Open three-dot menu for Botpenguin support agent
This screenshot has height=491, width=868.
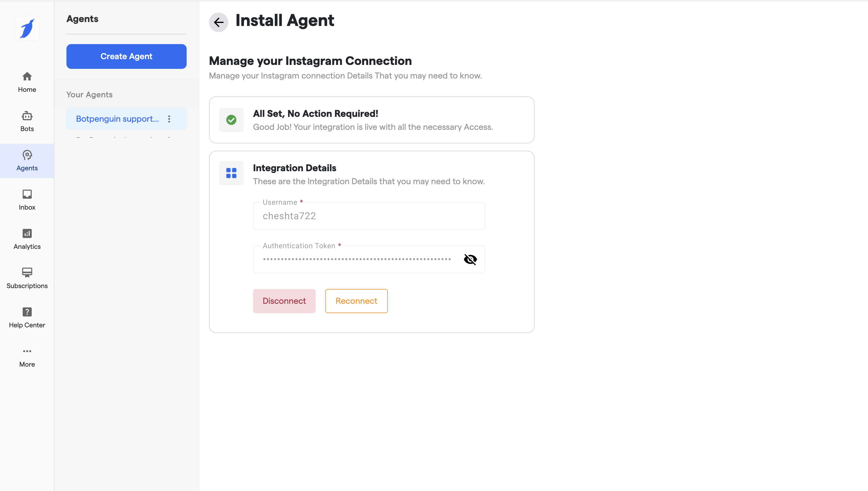169,119
